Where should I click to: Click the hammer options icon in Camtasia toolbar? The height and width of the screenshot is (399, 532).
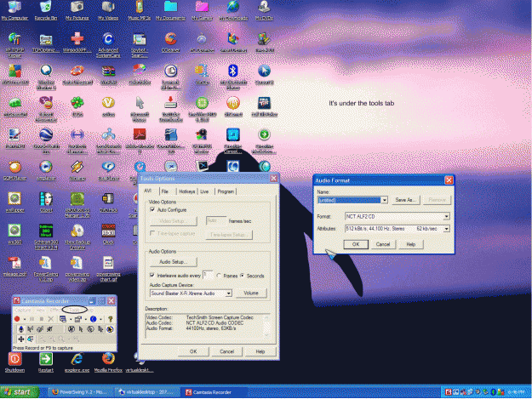[110, 319]
